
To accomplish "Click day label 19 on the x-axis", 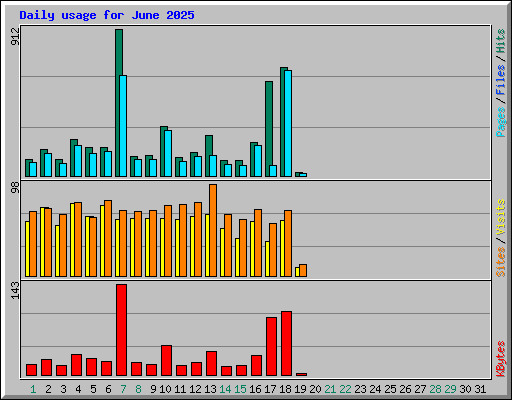I will tap(300, 389).
